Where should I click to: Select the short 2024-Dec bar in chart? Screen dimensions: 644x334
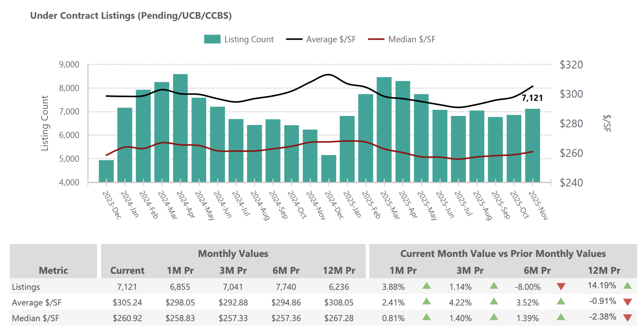coord(329,169)
